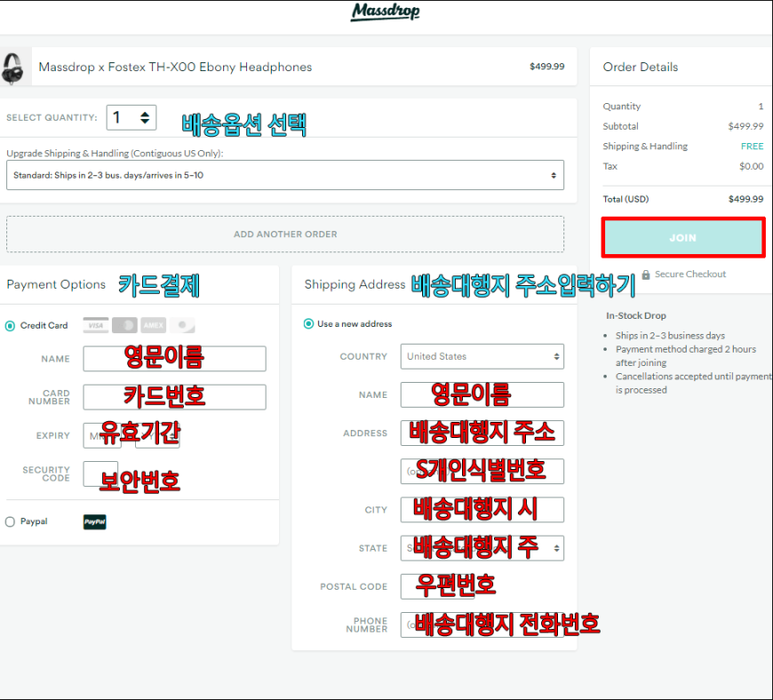
Task: Click the Shipping Address heading
Action: (x=355, y=284)
